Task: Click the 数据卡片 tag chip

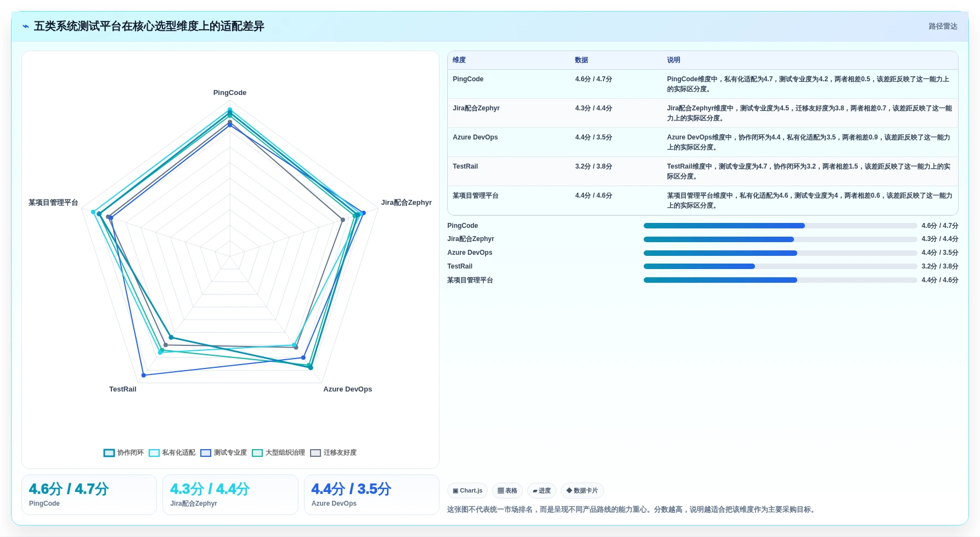Action: pos(582,490)
